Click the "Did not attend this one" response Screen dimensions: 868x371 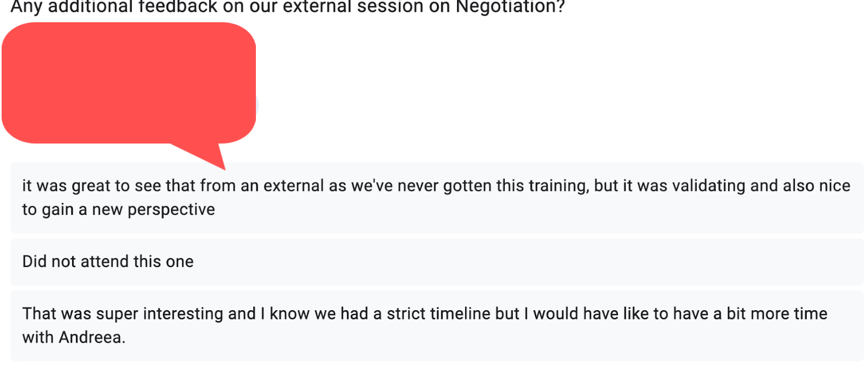pyautogui.click(x=108, y=261)
